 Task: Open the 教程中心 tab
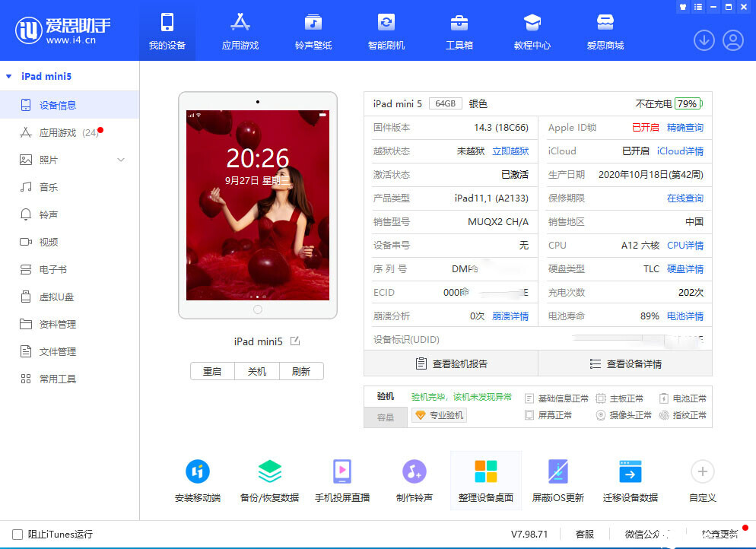tap(532, 31)
